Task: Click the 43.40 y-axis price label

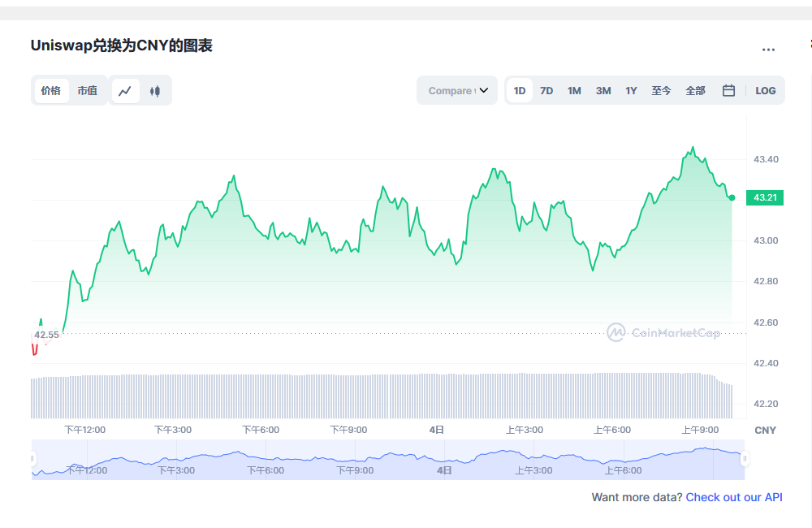Action: (x=766, y=159)
